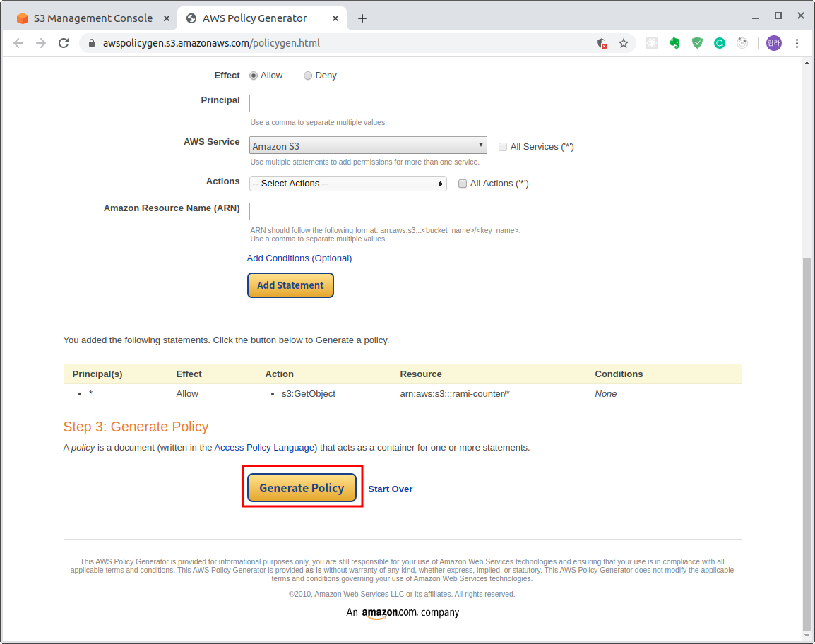The height and width of the screenshot is (644, 815).
Task: Click the s3:GetObject action cell
Action: click(308, 394)
